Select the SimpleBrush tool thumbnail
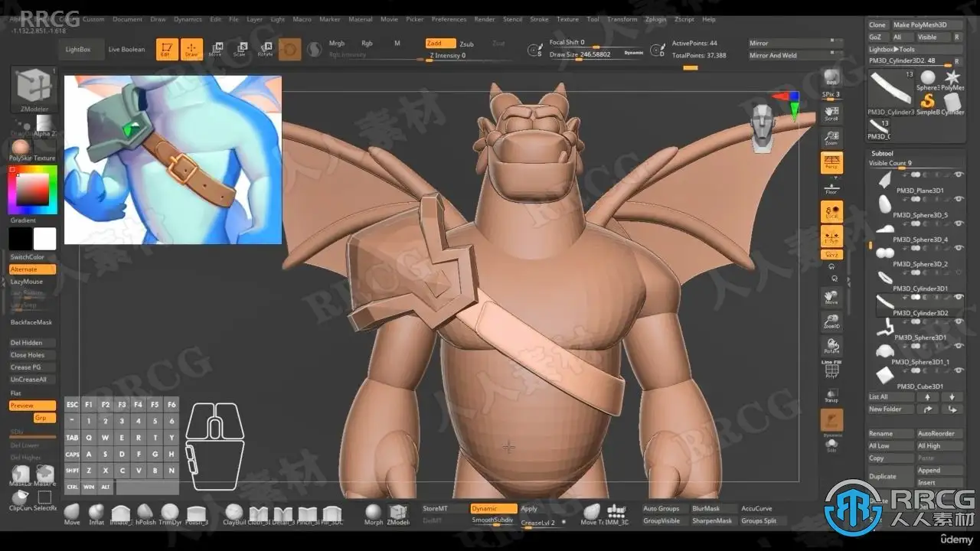Viewport: 980px width, 551px height. 928,103
